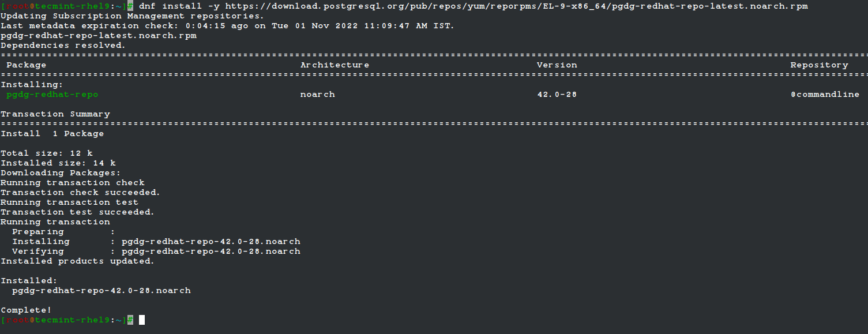The width and height of the screenshot is (868, 334).
Task: Click the green pgdg-redhat-repo package name
Action: pos(52,95)
